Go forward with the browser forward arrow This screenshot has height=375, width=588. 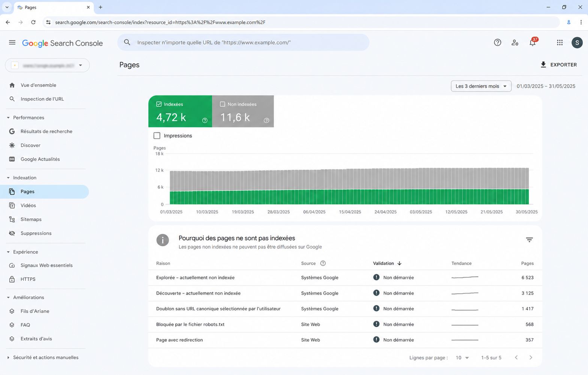tap(21, 22)
